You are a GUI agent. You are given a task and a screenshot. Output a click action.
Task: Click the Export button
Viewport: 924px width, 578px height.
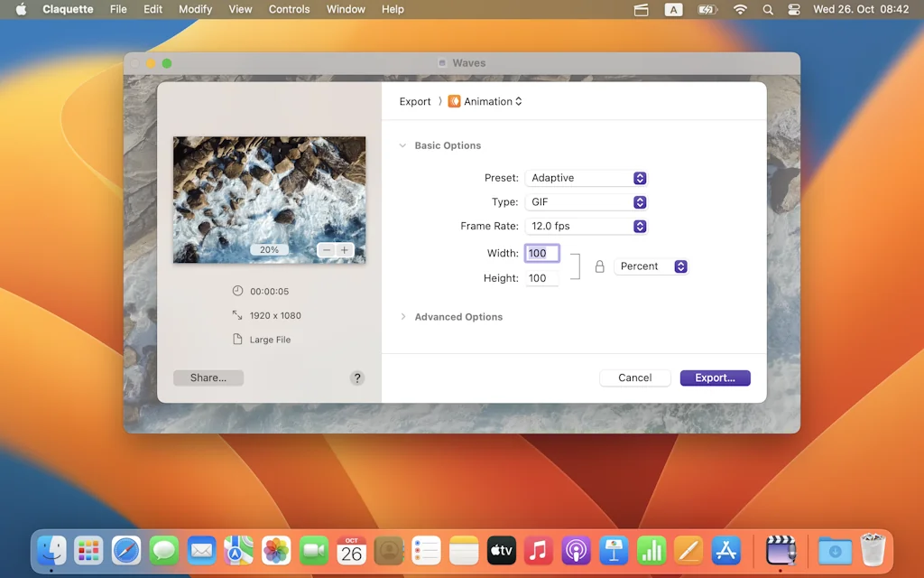pyautogui.click(x=715, y=378)
